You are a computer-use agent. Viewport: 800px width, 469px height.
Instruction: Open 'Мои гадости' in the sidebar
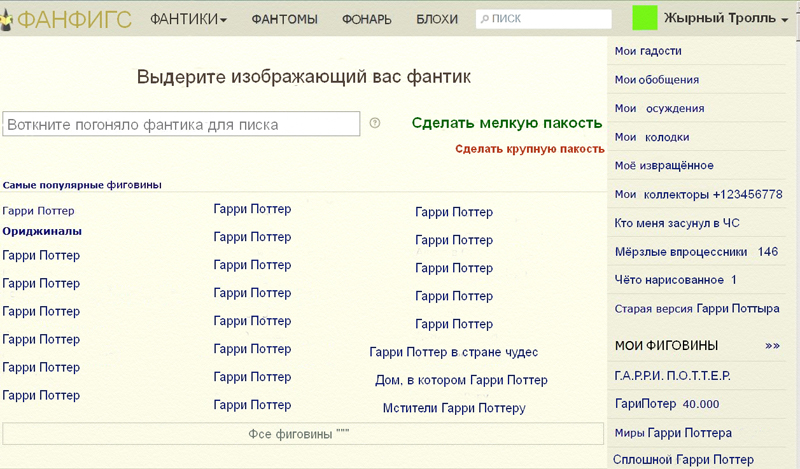tap(648, 51)
